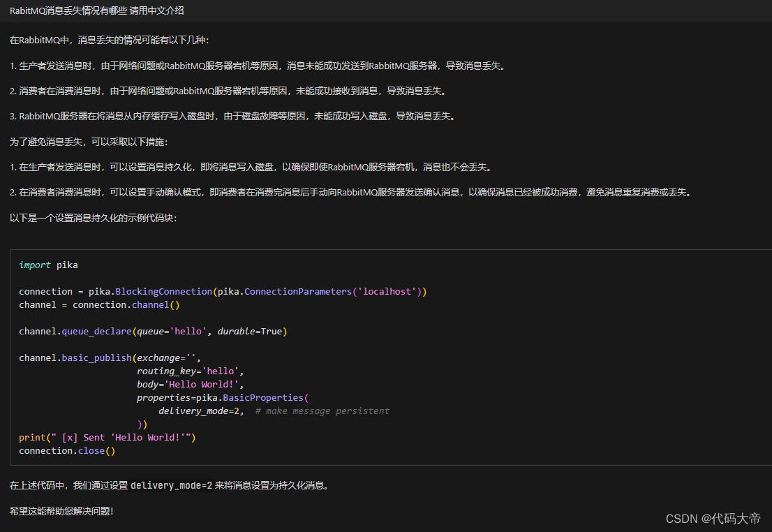
Task: Click list item 1 about 生产者发送消息时 网络问题
Action: [258, 66]
